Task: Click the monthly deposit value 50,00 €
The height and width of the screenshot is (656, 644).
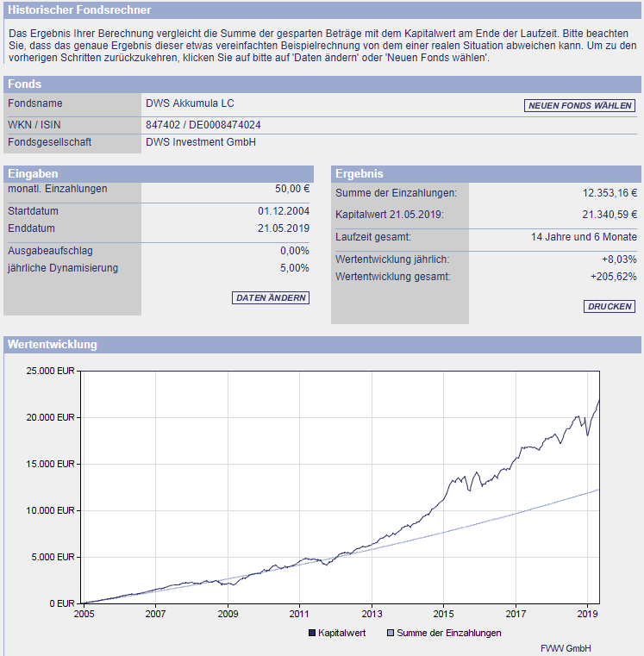Action: coord(292,189)
